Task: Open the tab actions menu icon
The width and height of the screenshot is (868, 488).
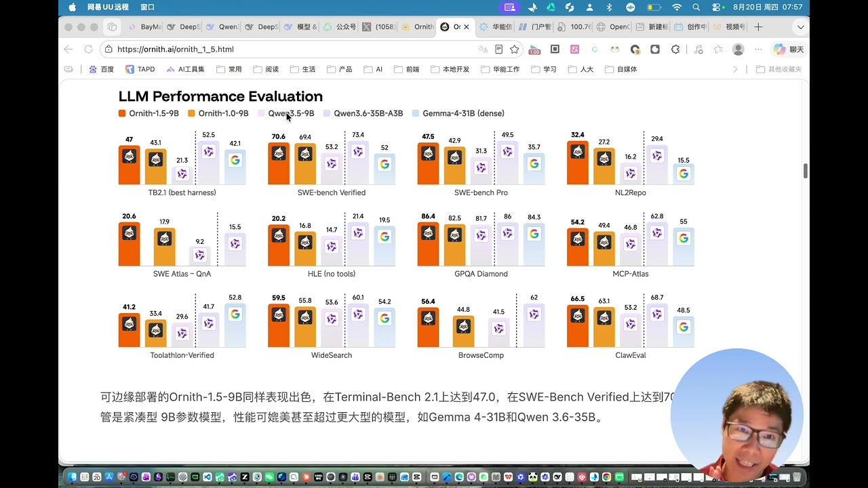Action: tap(112, 27)
